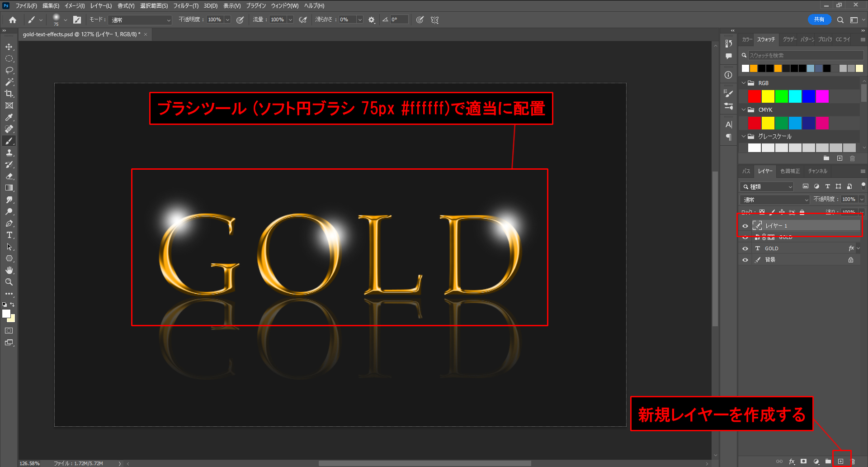The height and width of the screenshot is (467, 868).
Task: Select the Hand tool
Action: click(9, 270)
